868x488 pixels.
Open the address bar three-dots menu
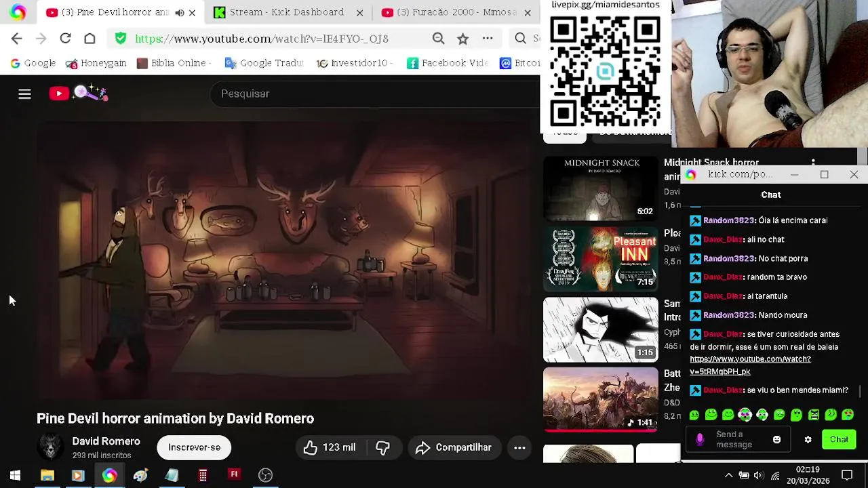point(488,39)
